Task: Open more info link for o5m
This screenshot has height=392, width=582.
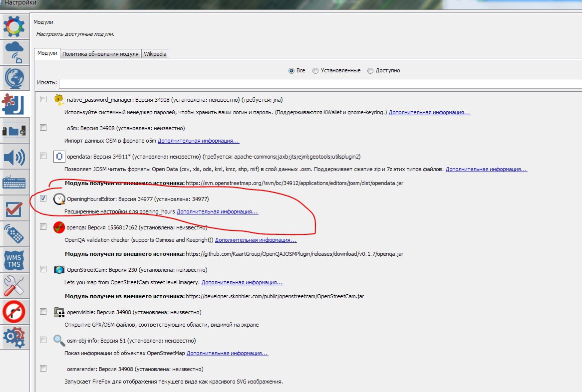Action: 199,141
